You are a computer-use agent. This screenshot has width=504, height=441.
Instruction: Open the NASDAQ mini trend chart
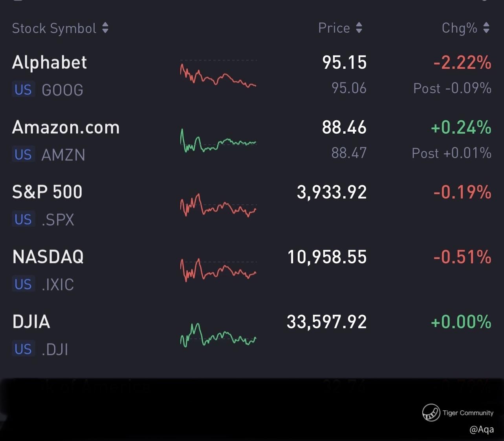(x=218, y=270)
